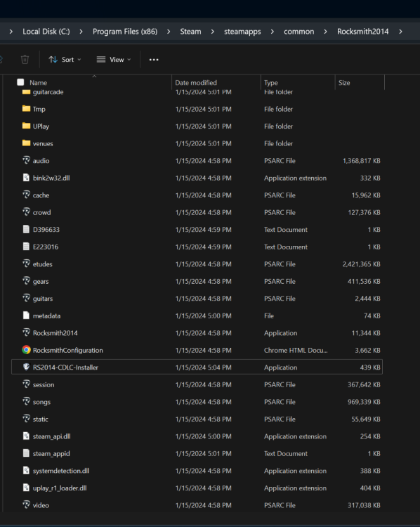This screenshot has width=420, height=527.
Task: Click the bink2w32.dll file icon
Action: coord(26,178)
